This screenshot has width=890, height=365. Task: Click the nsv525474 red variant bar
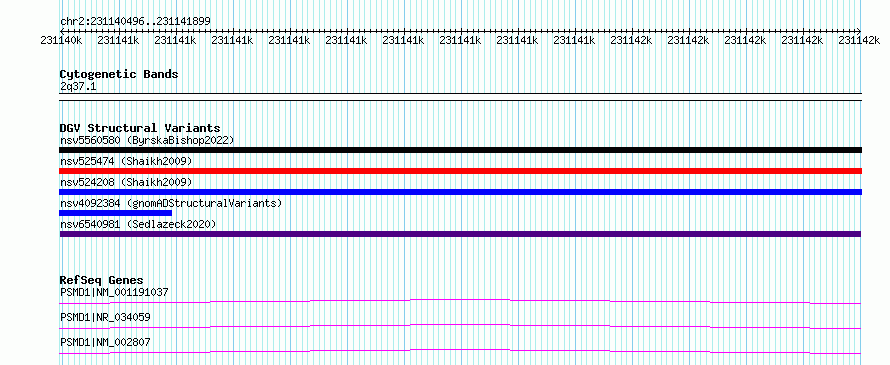pyautogui.click(x=460, y=171)
